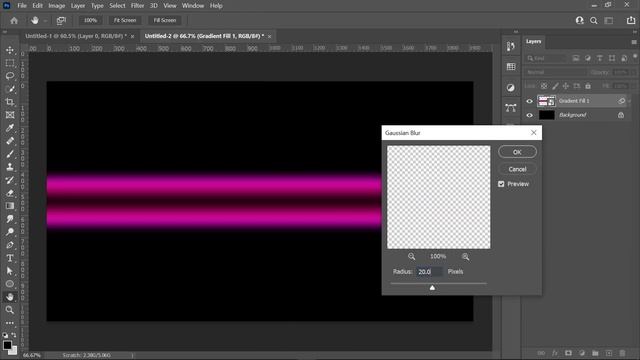Open the Image menu

[57, 6]
